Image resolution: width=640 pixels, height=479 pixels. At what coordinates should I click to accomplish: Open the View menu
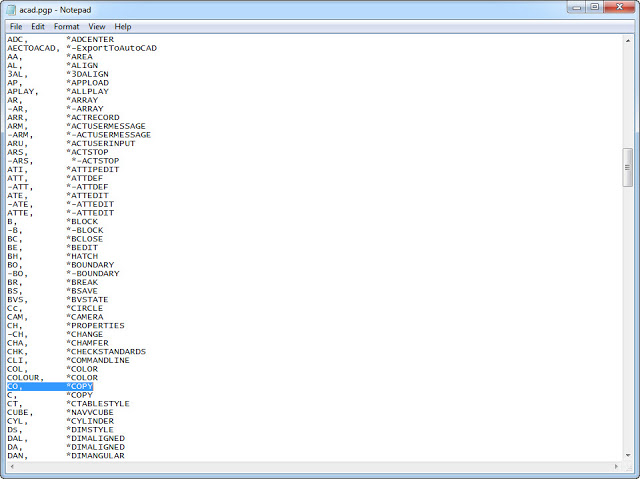pyautogui.click(x=97, y=26)
